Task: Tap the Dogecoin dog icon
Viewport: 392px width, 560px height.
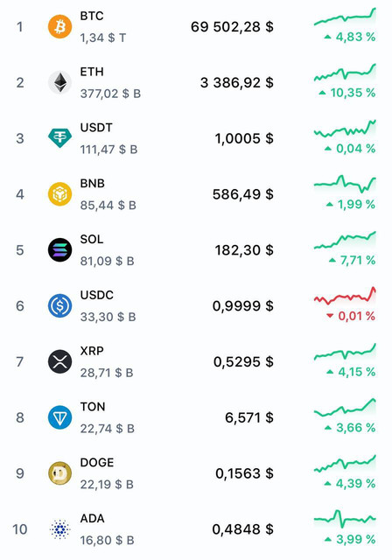Action: (59, 473)
